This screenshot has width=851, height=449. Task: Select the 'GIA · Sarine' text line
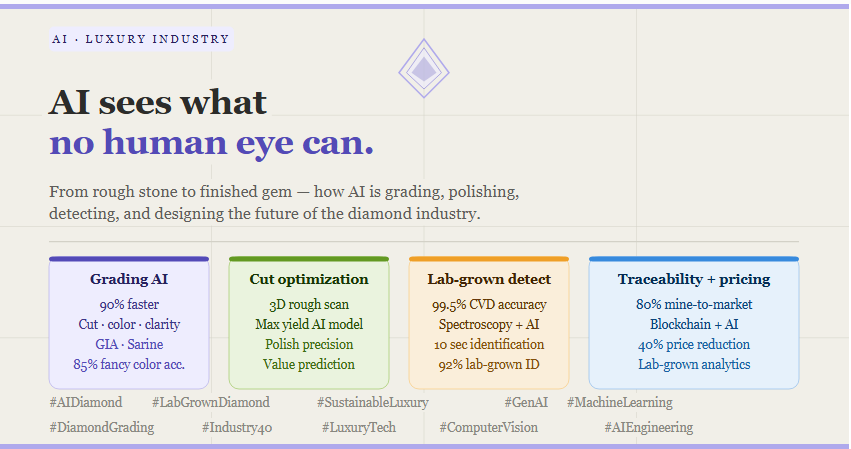point(129,344)
